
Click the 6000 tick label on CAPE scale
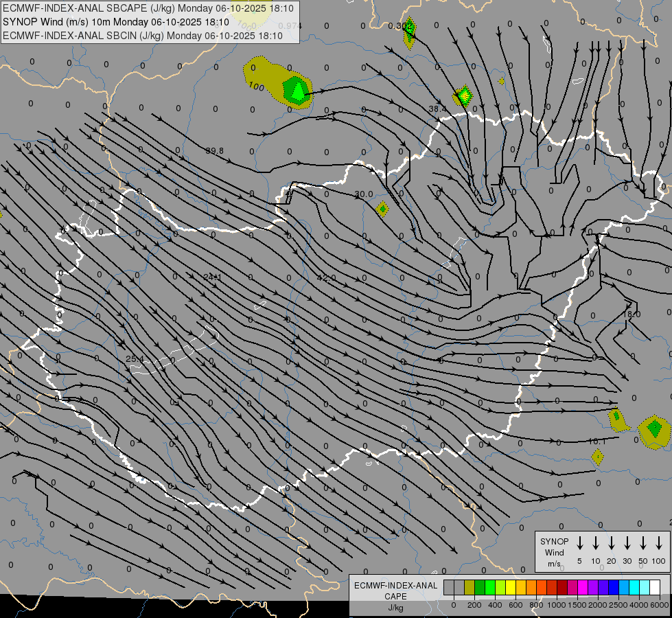tap(660, 605)
